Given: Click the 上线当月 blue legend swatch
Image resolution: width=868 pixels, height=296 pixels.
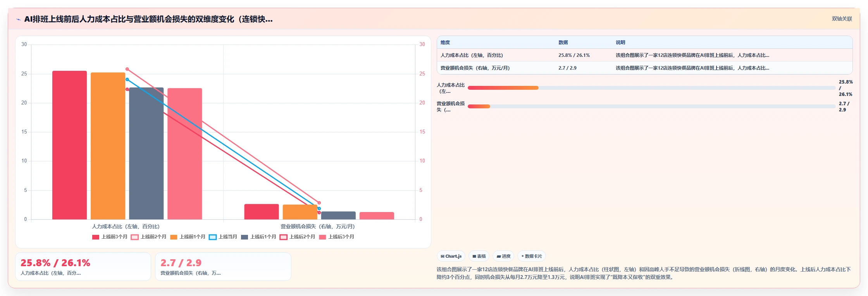Looking at the screenshot, I should tap(212, 237).
